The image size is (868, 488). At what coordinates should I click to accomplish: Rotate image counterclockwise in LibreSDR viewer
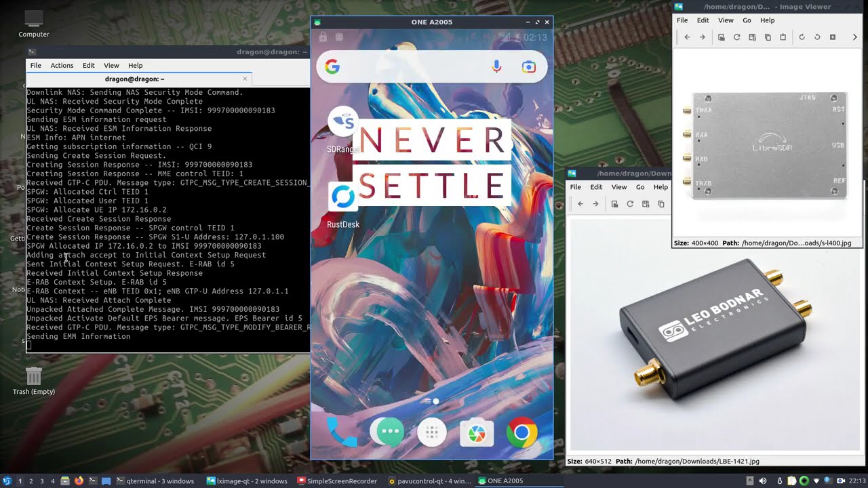coord(817,37)
